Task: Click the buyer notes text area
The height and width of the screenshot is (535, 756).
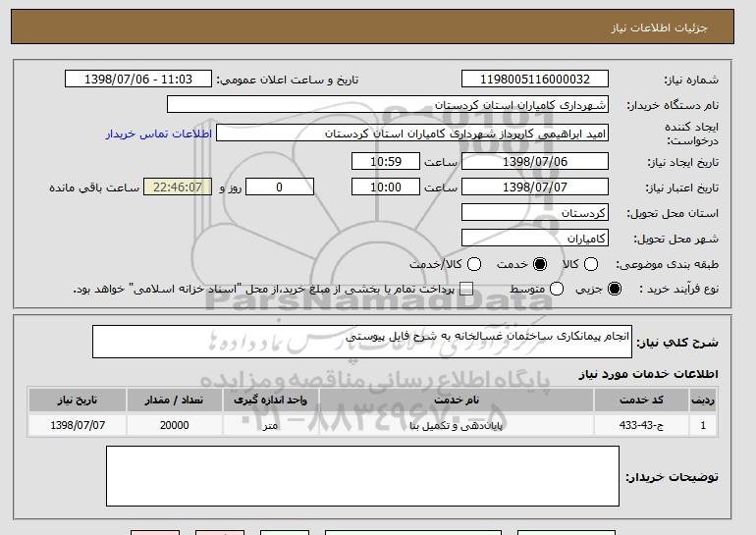Action: click(x=362, y=476)
